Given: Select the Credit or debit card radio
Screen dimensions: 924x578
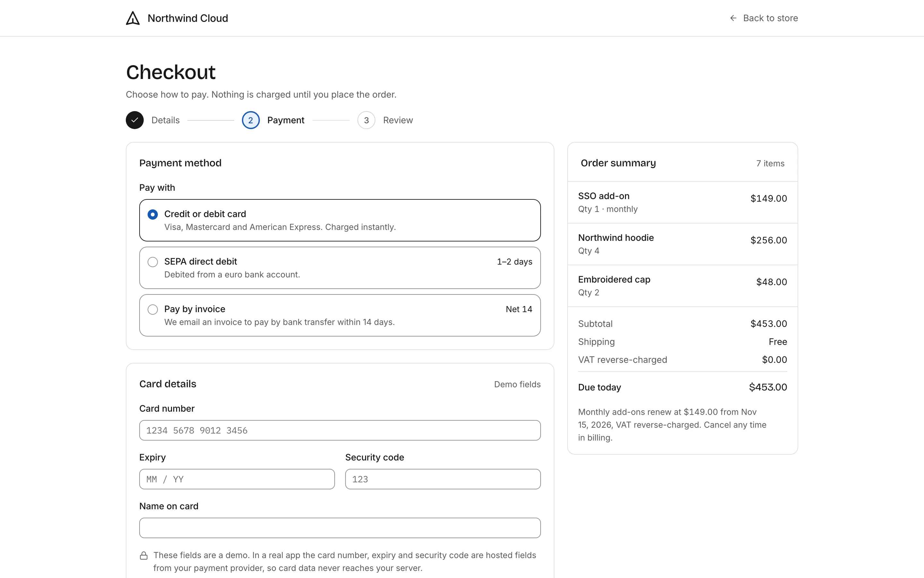Looking at the screenshot, I should click(x=153, y=215).
